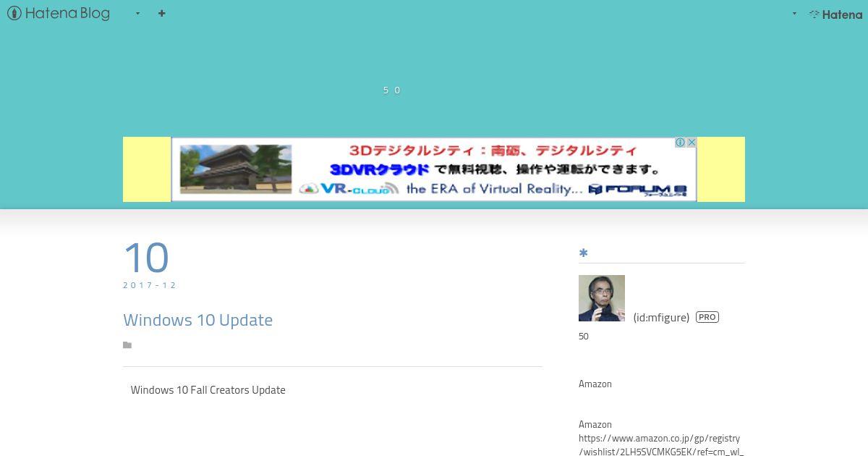This screenshot has width=868, height=456.
Task: Click the first Amazon text in sidebar
Action: (595, 384)
